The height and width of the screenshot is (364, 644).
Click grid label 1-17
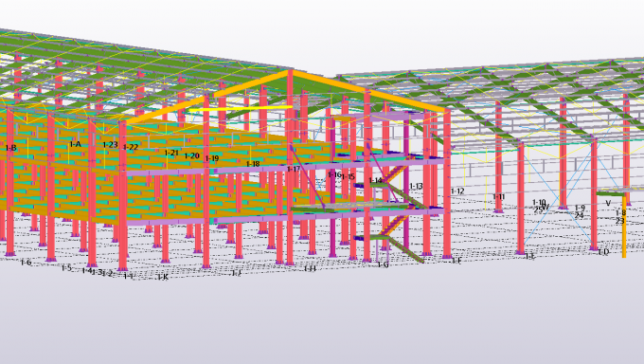[294, 169]
